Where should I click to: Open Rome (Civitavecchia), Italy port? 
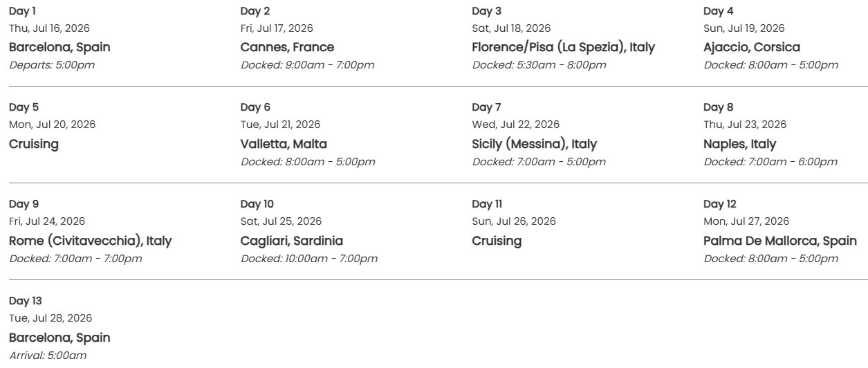90,241
